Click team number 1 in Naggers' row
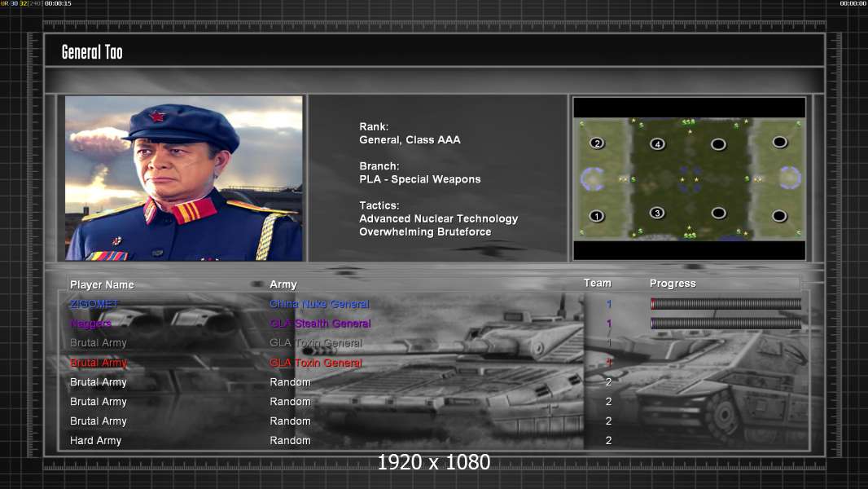Image resolution: width=868 pixels, height=489 pixels. (x=609, y=324)
